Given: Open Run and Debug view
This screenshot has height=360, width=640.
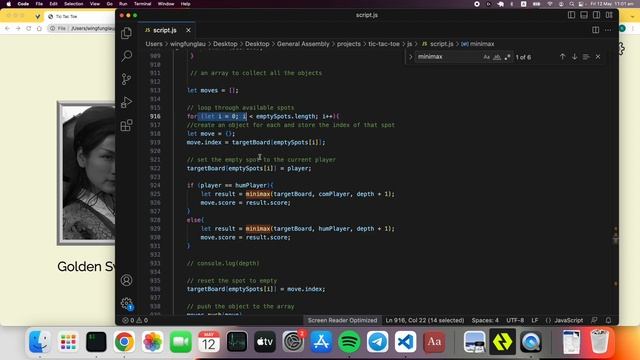Looking at the screenshot, I should click(127, 102).
